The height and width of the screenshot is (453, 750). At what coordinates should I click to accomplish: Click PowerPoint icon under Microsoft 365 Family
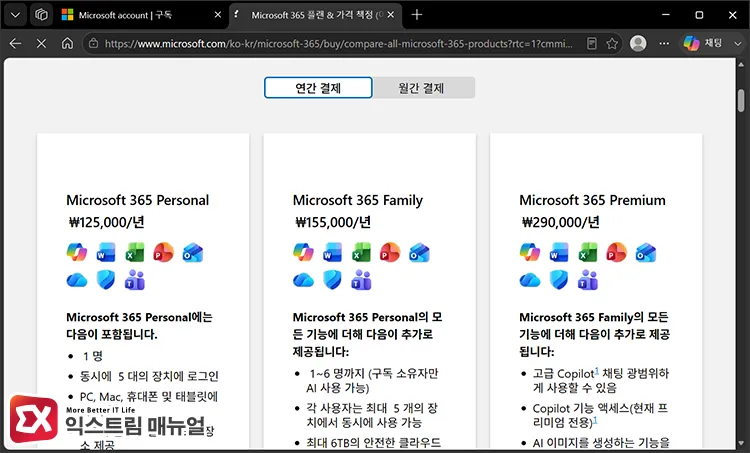(x=390, y=252)
